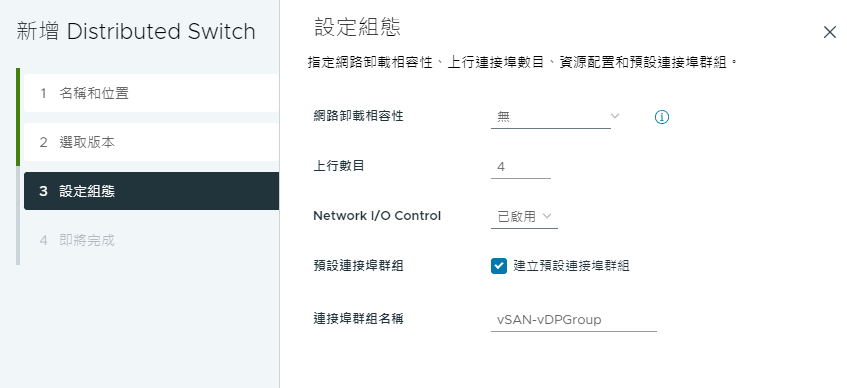847x388 pixels.
Task: Click the 網路卸載相容性 field label
Action: (358, 116)
